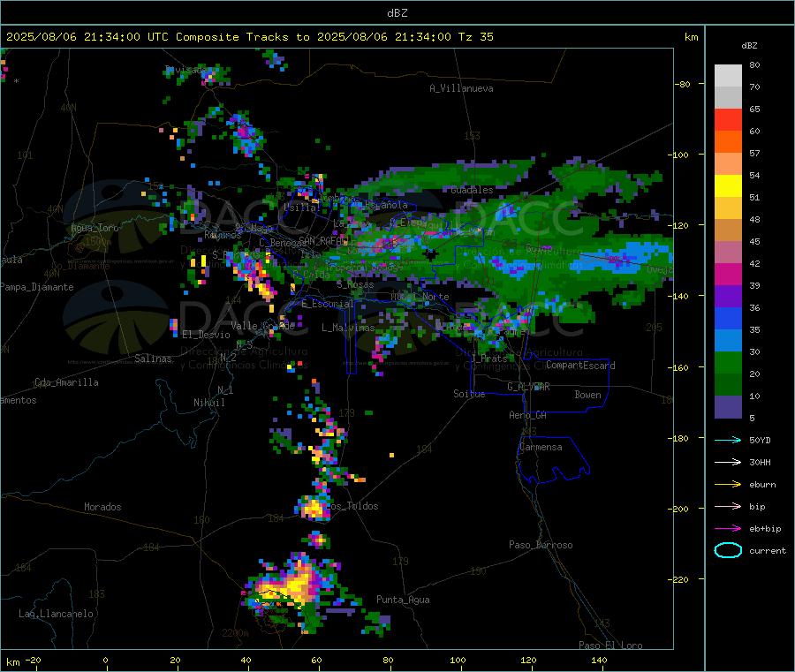Click the yellow eburn arrow icon
Screen dimensions: 795x672
click(728, 485)
